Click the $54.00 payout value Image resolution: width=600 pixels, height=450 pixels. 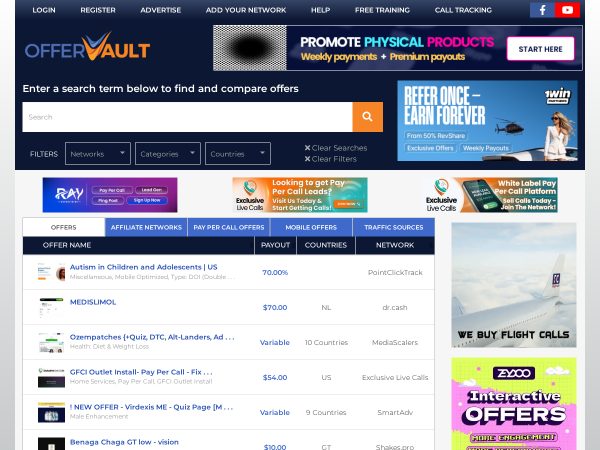(275, 377)
